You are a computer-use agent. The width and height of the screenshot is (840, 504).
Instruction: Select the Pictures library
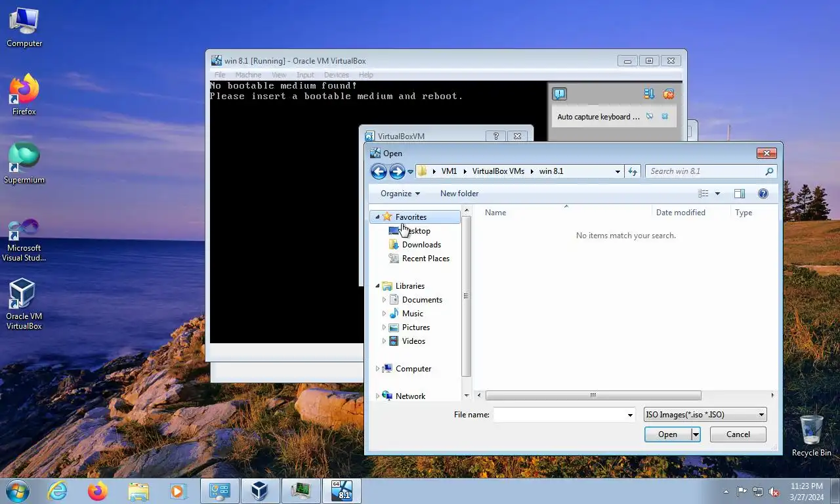(416, 327)
